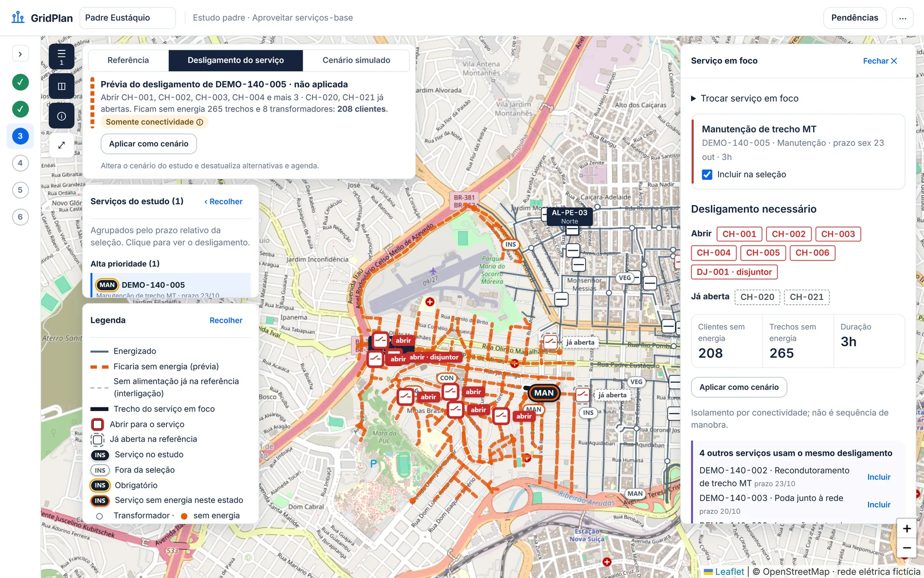Zoom in on the map
The image size is (924, 578).
coord(907,529)
